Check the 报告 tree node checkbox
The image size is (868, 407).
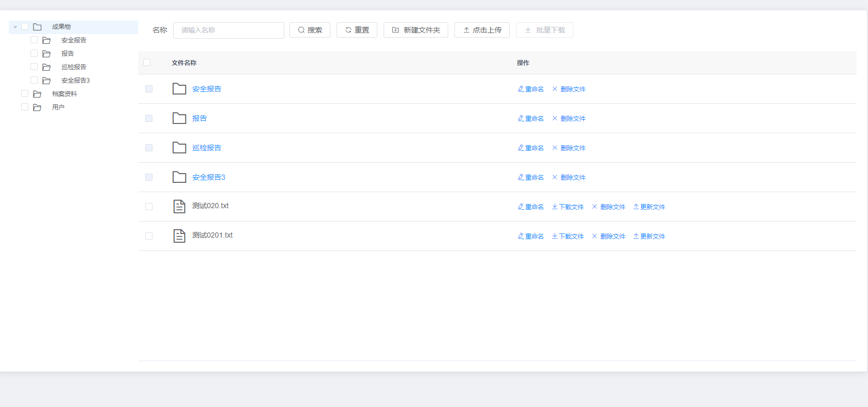[x=34, y=53]
